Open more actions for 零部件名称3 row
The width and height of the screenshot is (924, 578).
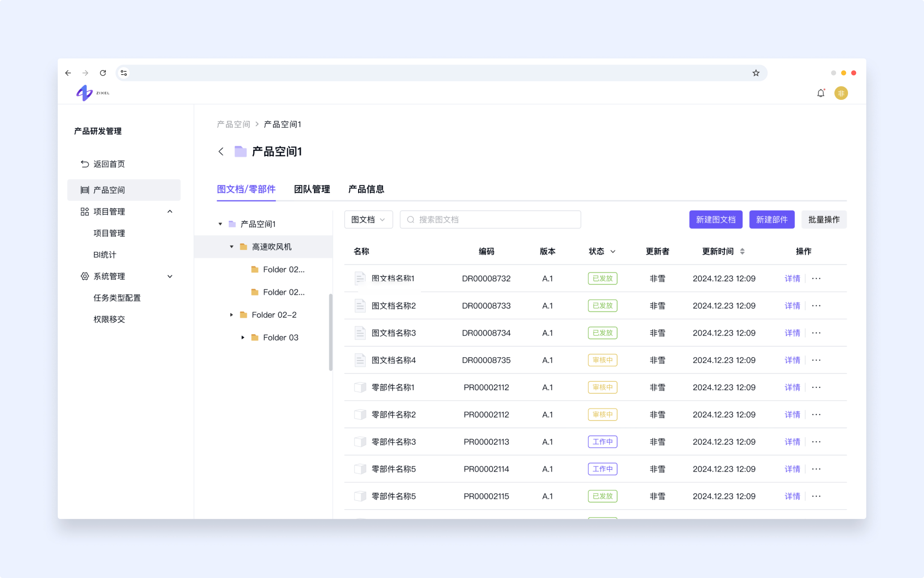pyautogui.click(x=816, y=442)
